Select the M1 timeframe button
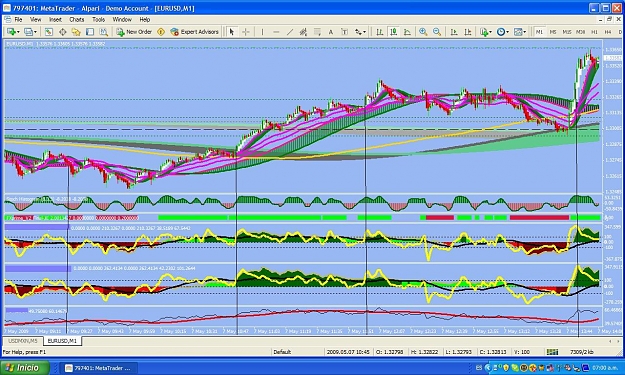Viewport: 625px width, 375px height. pos(539,32)
